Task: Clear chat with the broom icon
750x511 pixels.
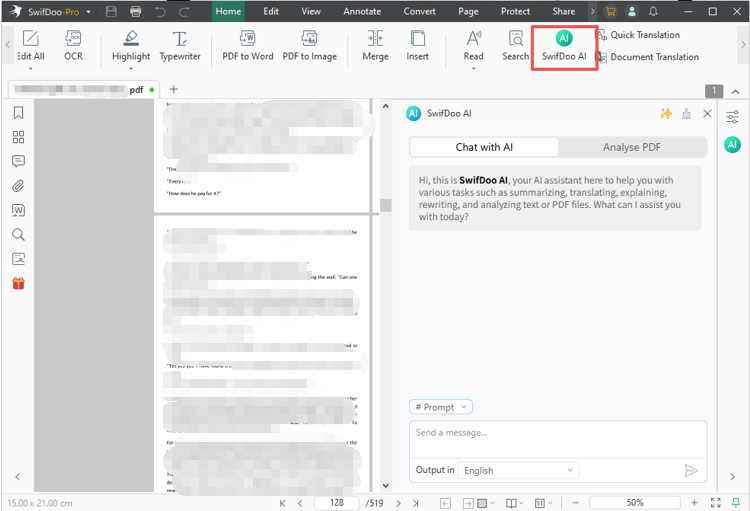Action: pos(686,113)
